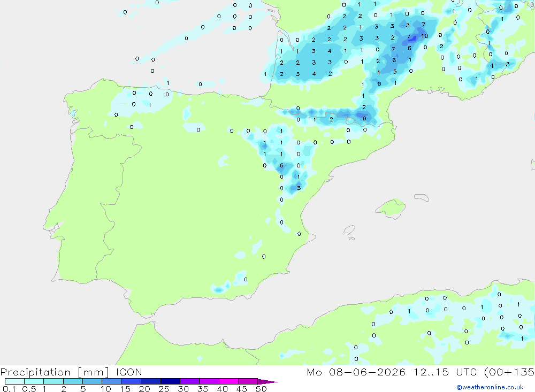
Task: Click the Mallorca island on the map
Action: click(x=391, y=208)
